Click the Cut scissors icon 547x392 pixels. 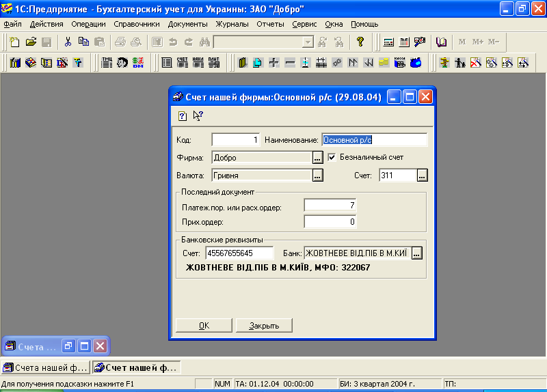pos(68,42)
